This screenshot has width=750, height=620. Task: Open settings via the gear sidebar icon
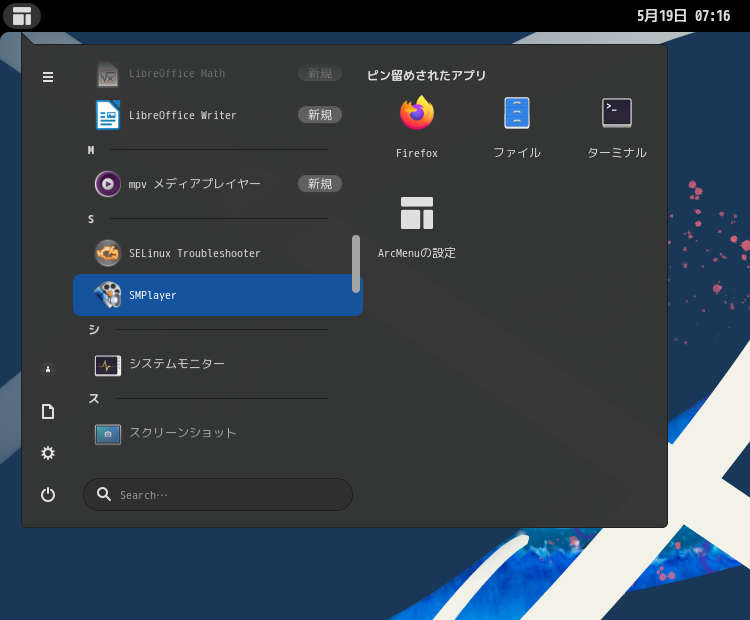pos(48,453)
